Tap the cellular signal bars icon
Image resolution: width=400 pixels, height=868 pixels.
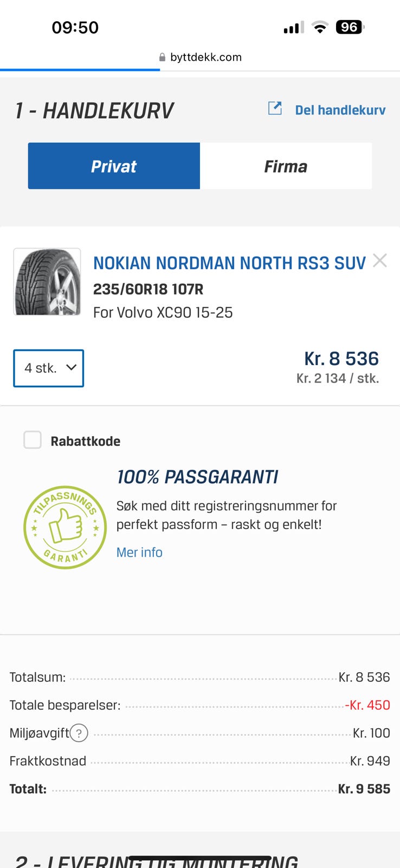[x=293, y=28]
